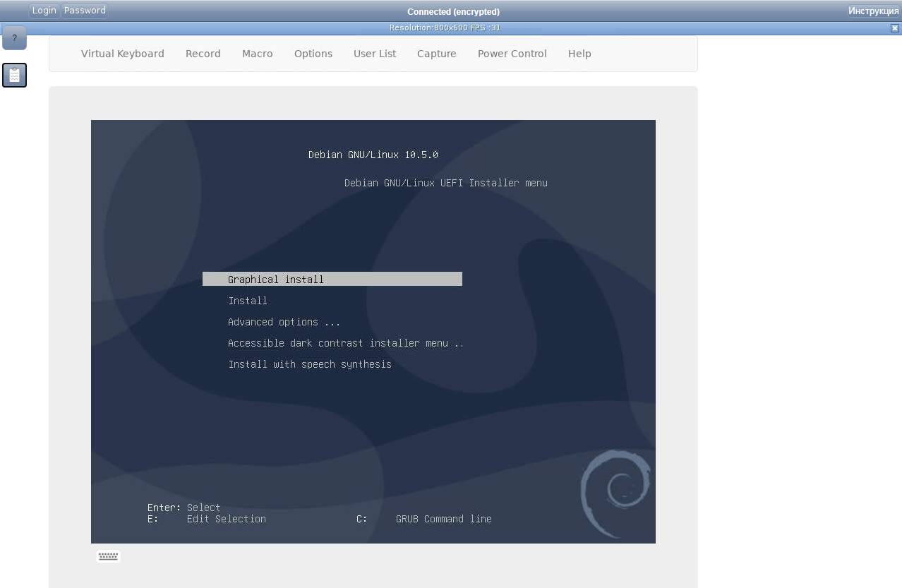Open the Options menu
This screenshot has height=588, width=902.
coord(313,54)
